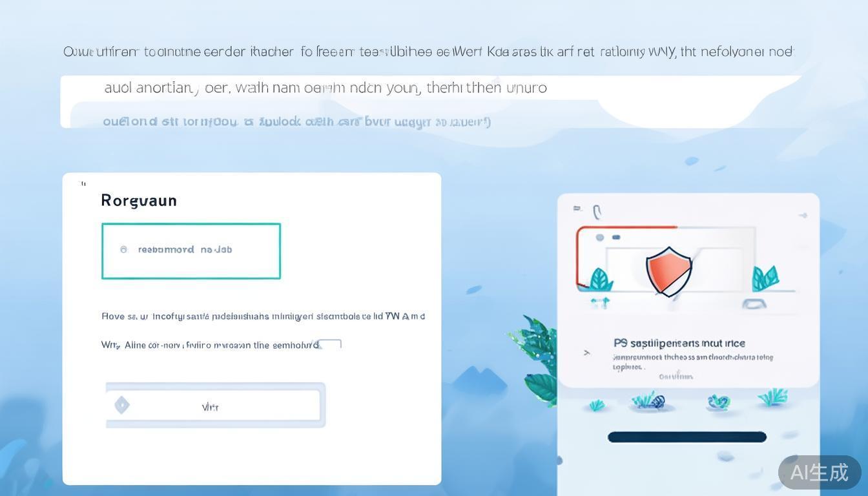Select the PS sastilipensarts incut irice item
Screen dimensions: 868x496
[679, 344]
